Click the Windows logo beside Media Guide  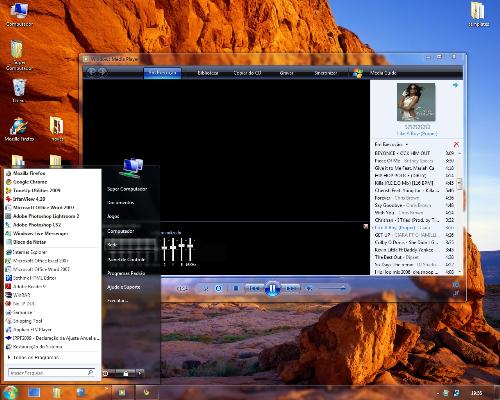[x=358, y=73]
